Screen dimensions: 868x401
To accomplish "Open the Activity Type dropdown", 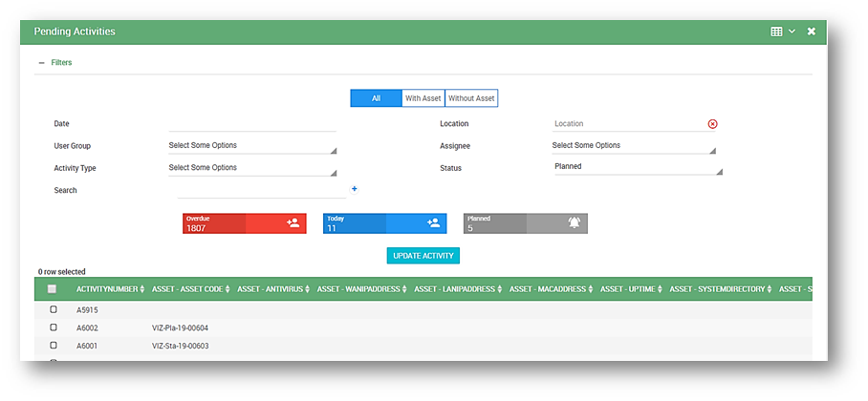I will (x=252, y=168).
